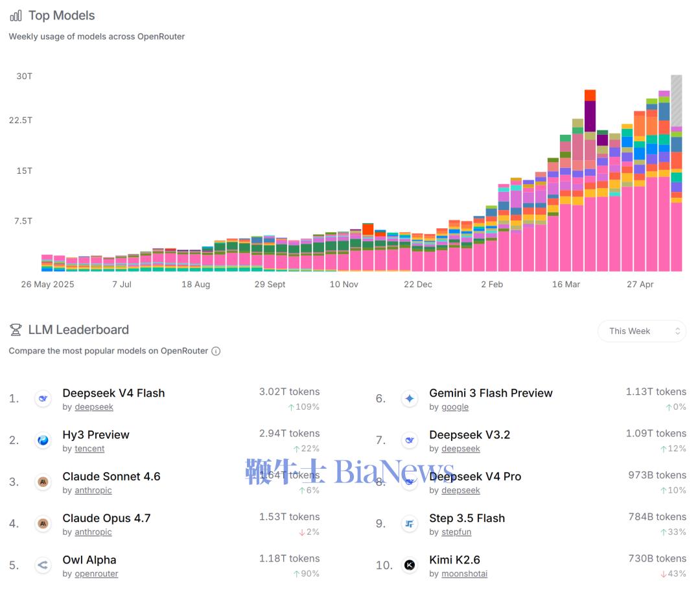Click the Step 3.5 Flash stepfun logo
This screenshot has width=700, height=590.
pos(410,523)
